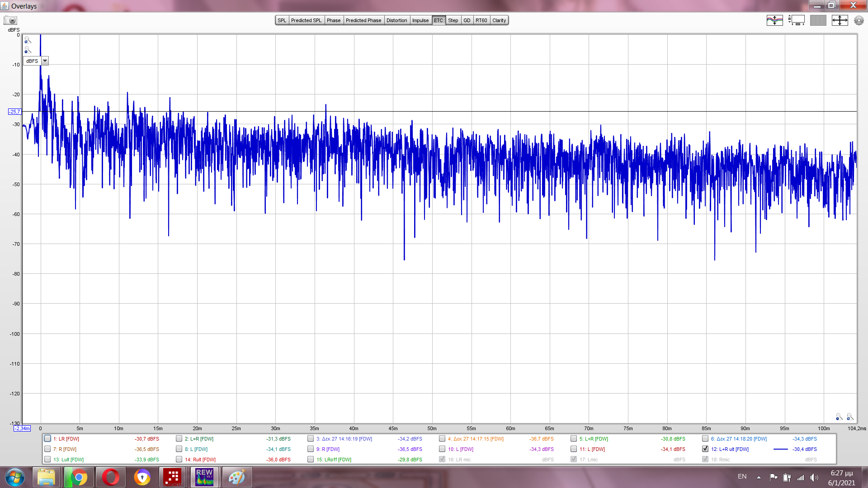Screen dimensions: 868x488
Task: Click trace label 9: R [FDW]
Action: (328, 449)
